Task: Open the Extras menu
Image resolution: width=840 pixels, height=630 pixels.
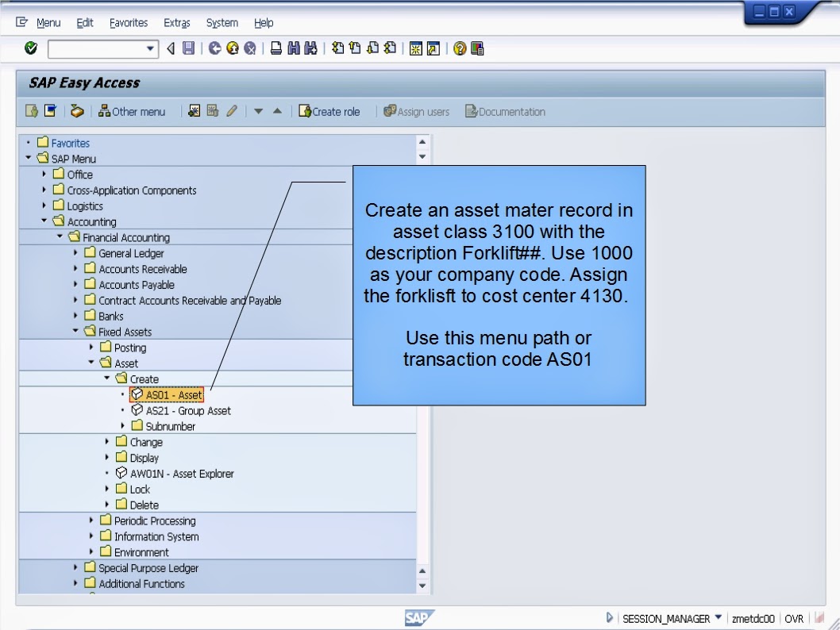Action: click(176, 23)
